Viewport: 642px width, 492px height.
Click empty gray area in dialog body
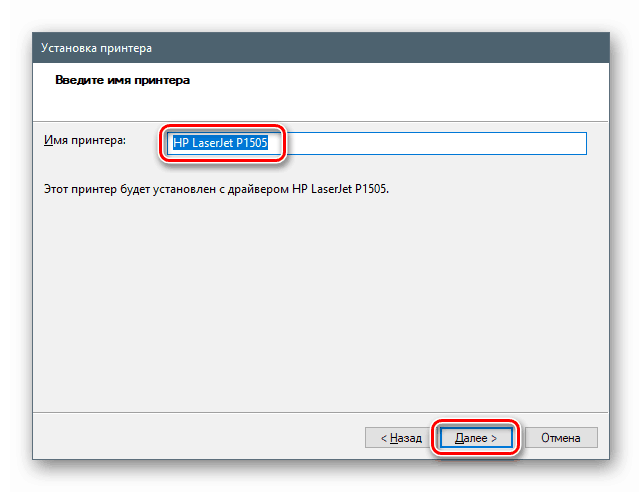click(320, 300)
